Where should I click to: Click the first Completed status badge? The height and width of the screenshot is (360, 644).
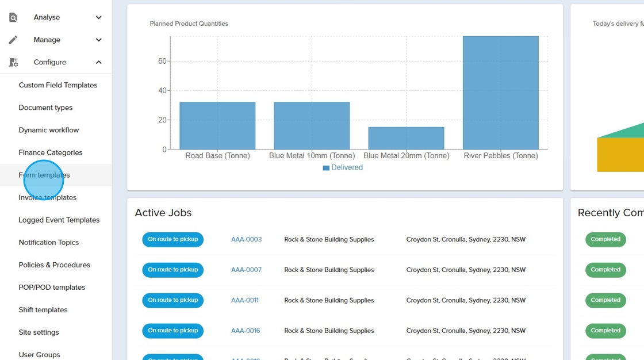click(x=605, y=239)
